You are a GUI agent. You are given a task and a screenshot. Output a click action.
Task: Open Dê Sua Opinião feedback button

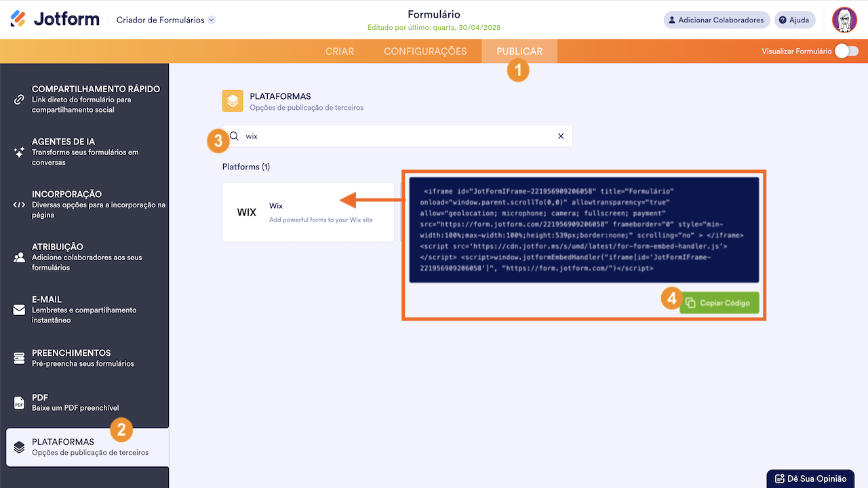tap(810, 479)
